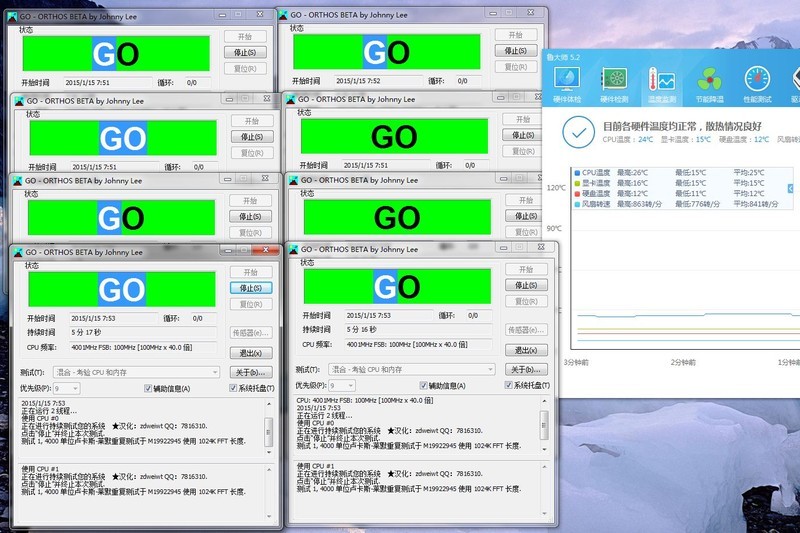800x533 pixels.
Task: Click 复位(R) button in the 5分16秒 window
Action: point(526,301)
